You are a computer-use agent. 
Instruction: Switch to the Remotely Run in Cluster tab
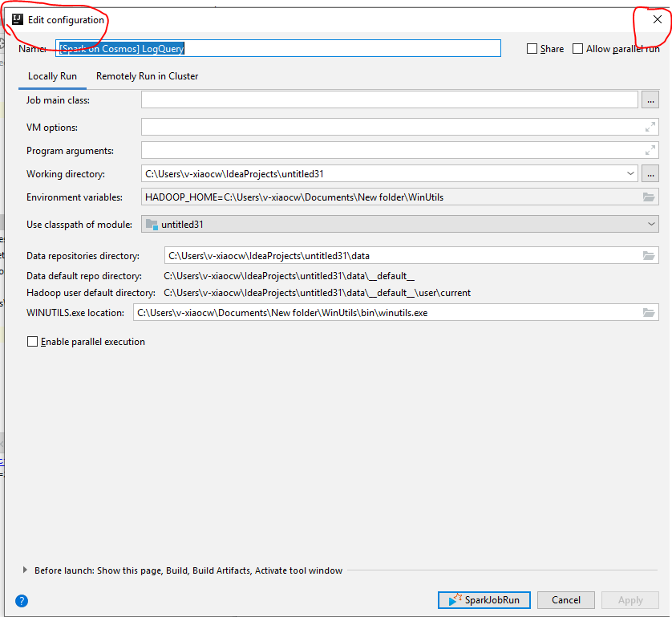click(x=147, y=75)
